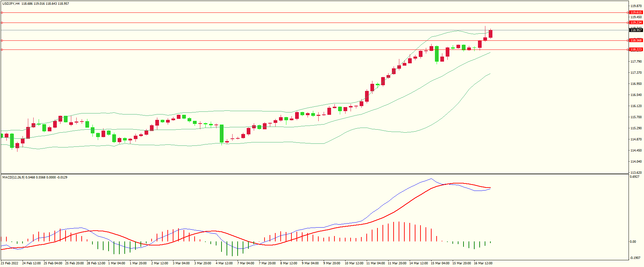
Task: Click the 0.00 MACD scale value
Action: click(x=633, y=242)
